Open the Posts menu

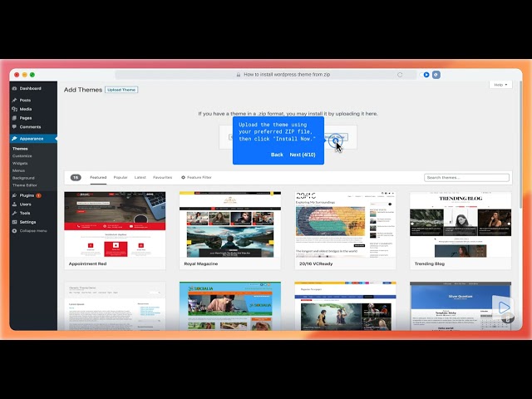point(25,100)
